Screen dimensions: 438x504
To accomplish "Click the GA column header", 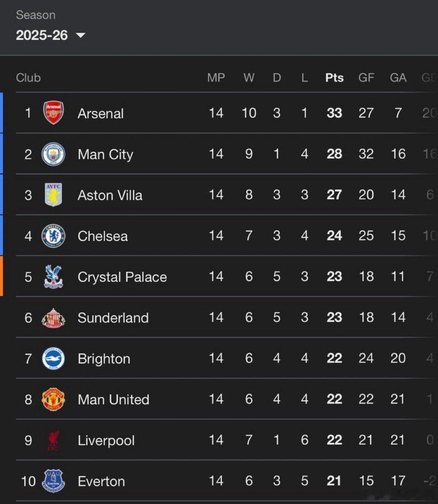I will [x=398, y=78].
